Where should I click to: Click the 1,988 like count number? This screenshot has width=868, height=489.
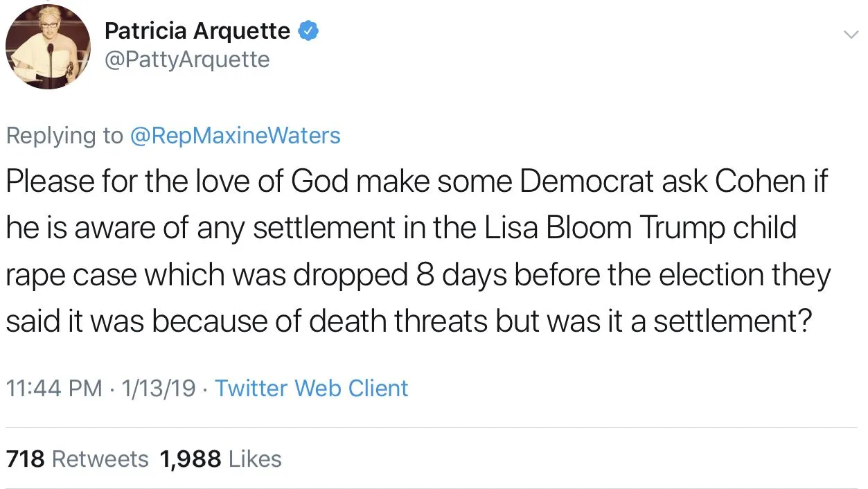(x=190, y=459)
